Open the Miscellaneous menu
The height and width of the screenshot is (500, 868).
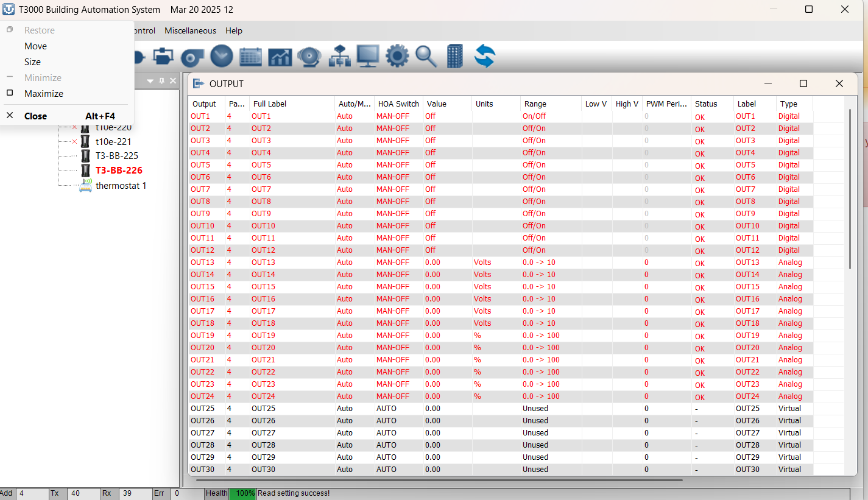pos(190,30)
